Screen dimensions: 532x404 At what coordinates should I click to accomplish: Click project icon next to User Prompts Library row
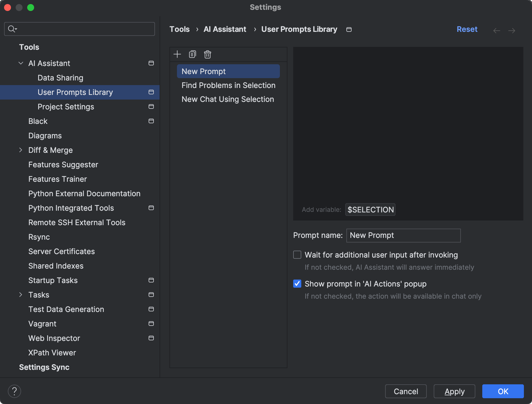pos(151,92)
